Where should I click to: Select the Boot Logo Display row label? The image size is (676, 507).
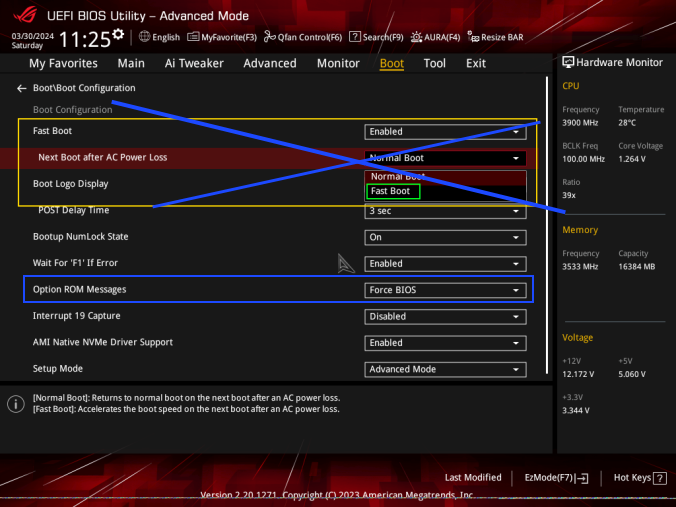pyautogui.click(x=70, y=184)
